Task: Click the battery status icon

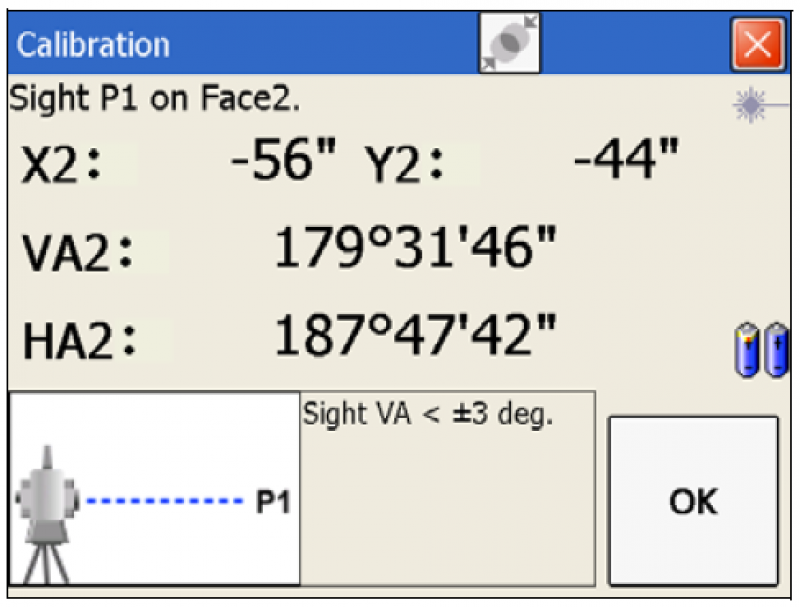Action: point(761,351)
